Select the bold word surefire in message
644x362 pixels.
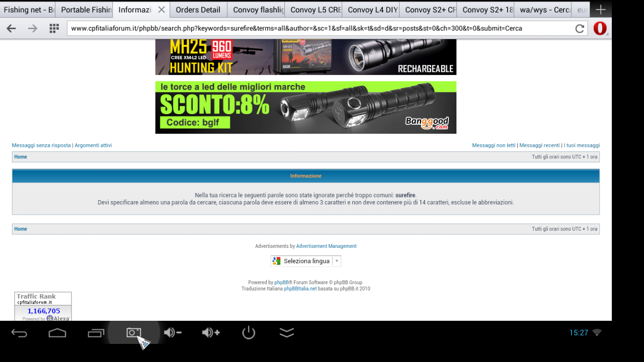coord(406,195)
